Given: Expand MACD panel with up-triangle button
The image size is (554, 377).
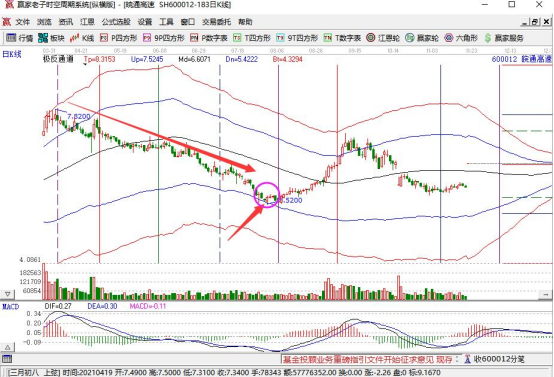Looking at the screenshot, I should (x=7, y=347).
